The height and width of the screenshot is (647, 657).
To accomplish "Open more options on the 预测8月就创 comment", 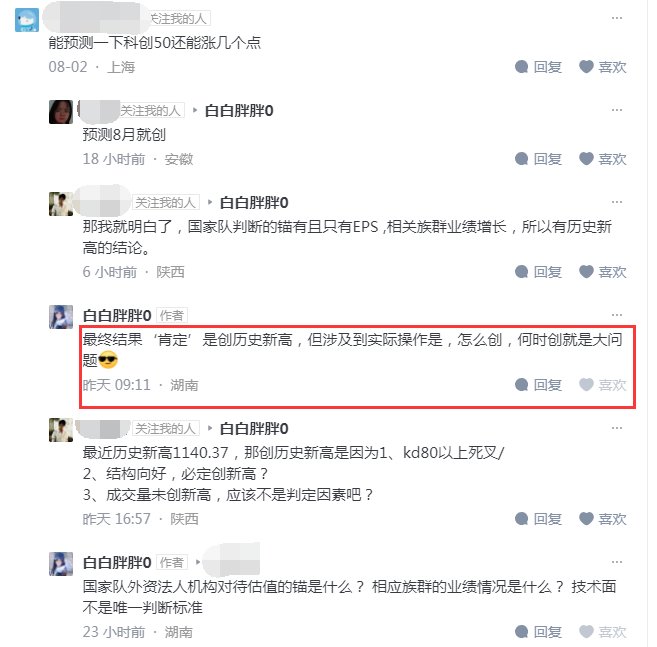I will coord(617,110).
